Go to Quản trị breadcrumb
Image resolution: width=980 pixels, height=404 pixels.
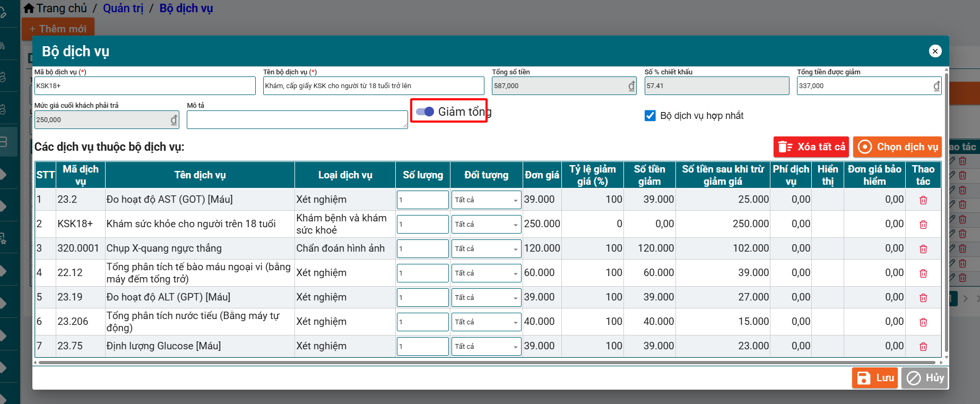123,8
